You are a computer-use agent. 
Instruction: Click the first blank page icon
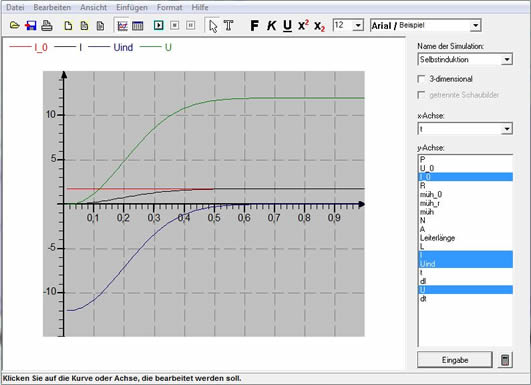[68, 26]
